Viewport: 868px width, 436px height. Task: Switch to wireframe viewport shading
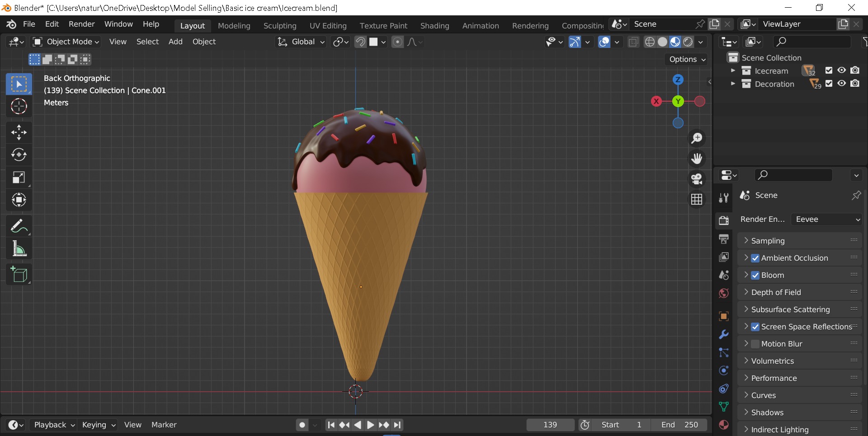[x=650, y=42]
